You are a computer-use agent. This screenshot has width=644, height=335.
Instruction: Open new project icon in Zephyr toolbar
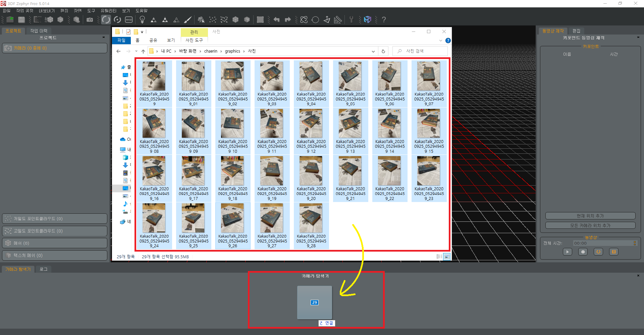tap(10, 20)
